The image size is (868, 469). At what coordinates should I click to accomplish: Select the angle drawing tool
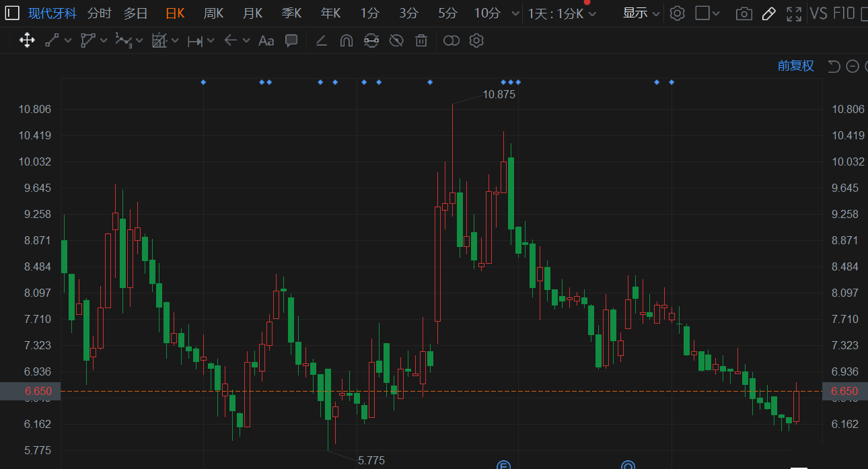point(321,40)
